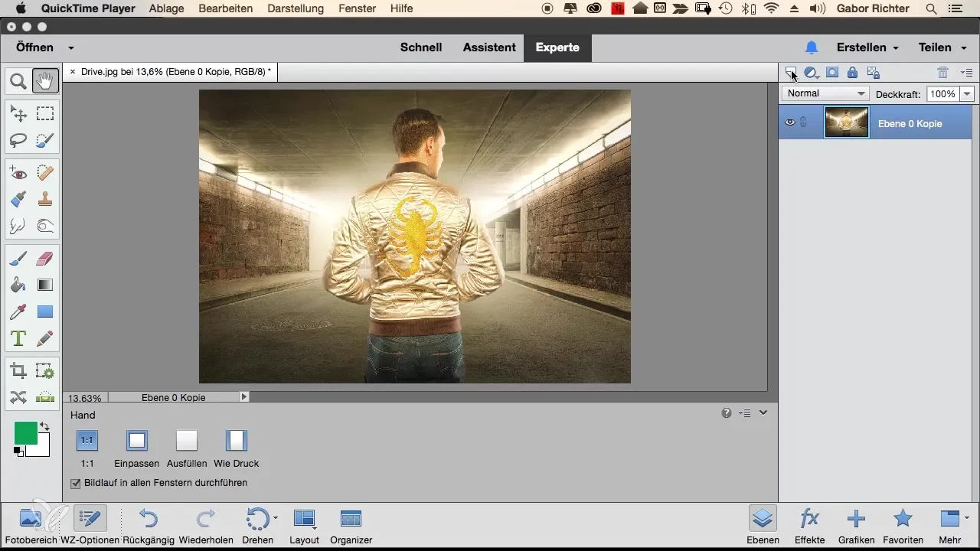Click the Ausfüllen fill screen button
The height and width of the screenshot is (551, 980).
click(187, 440)
